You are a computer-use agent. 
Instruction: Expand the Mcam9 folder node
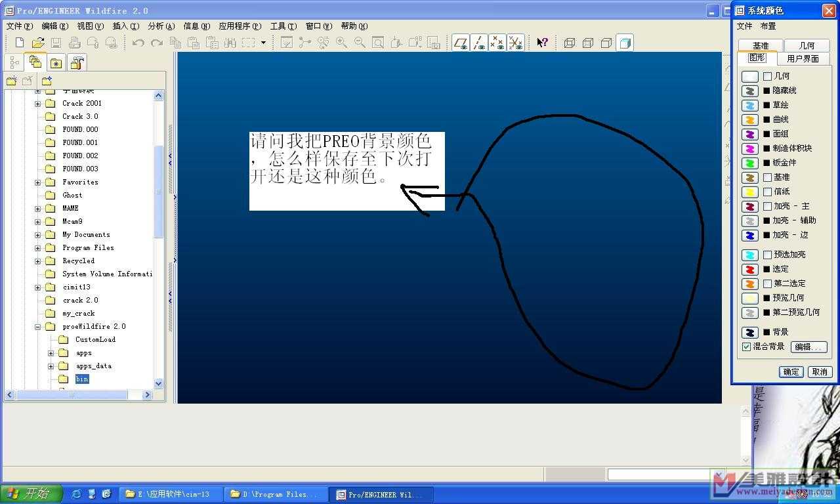click(37, 222)
